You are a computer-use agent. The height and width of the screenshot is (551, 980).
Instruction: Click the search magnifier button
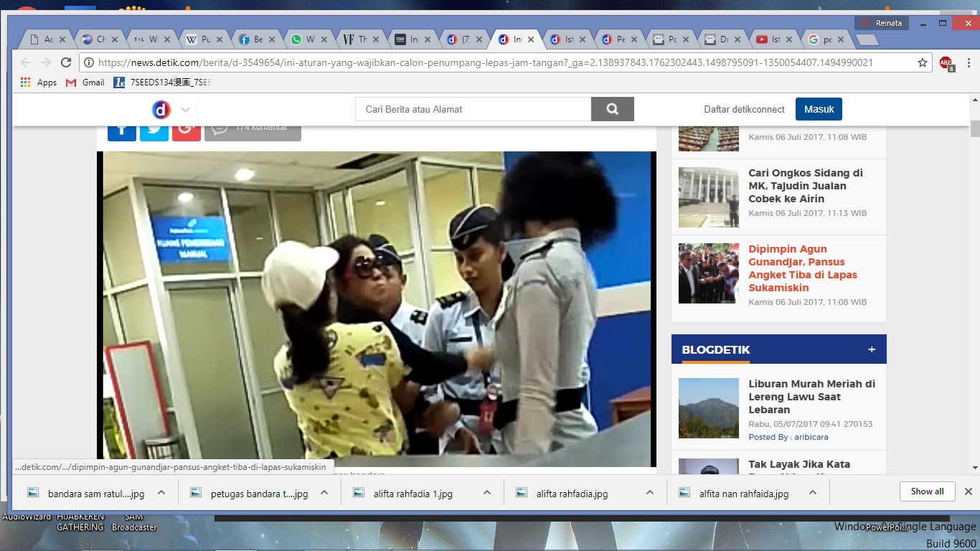coord(612,109)
